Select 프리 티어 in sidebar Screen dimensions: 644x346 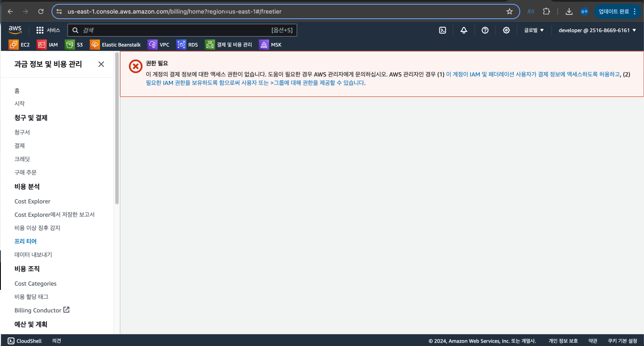pyautogui.click(x=26, y=241)
